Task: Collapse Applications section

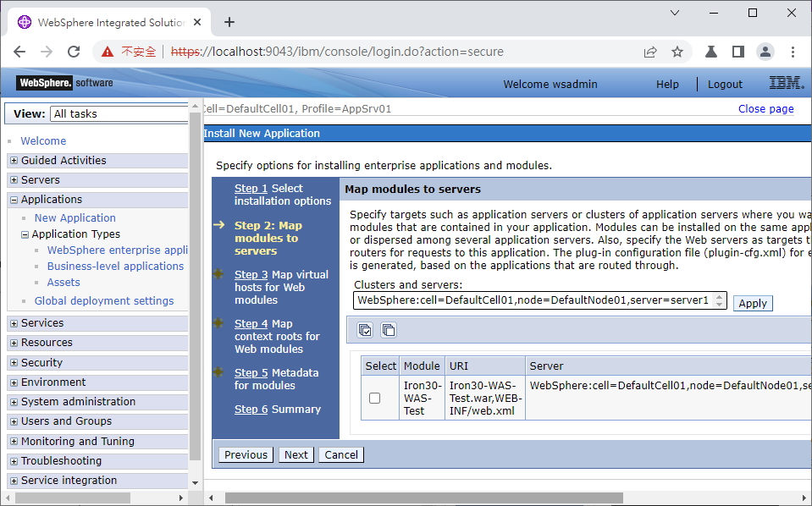Action: 14,200
